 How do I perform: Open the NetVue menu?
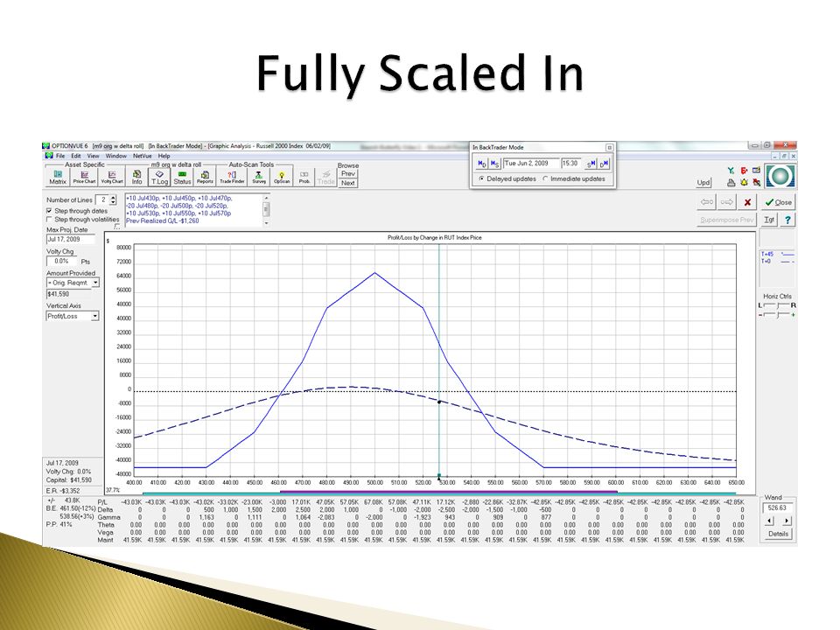click(x=143, y=156)
